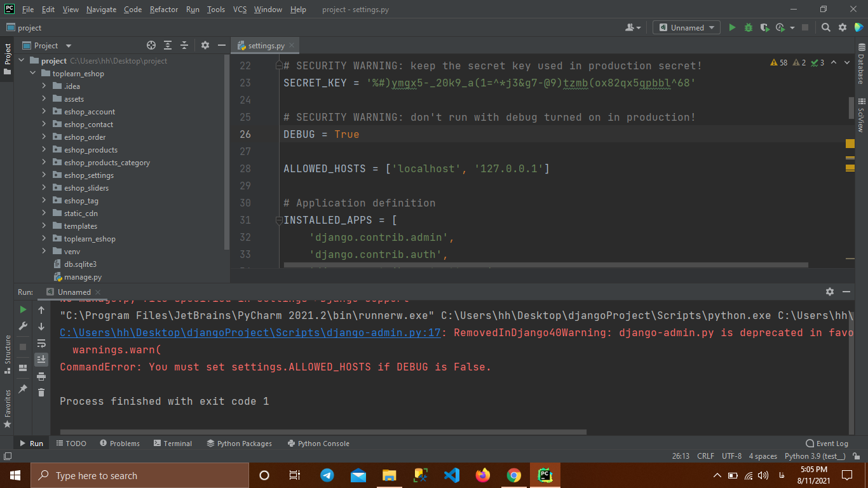
Task: Open Project panel options gear
Action: coord(205,45)
